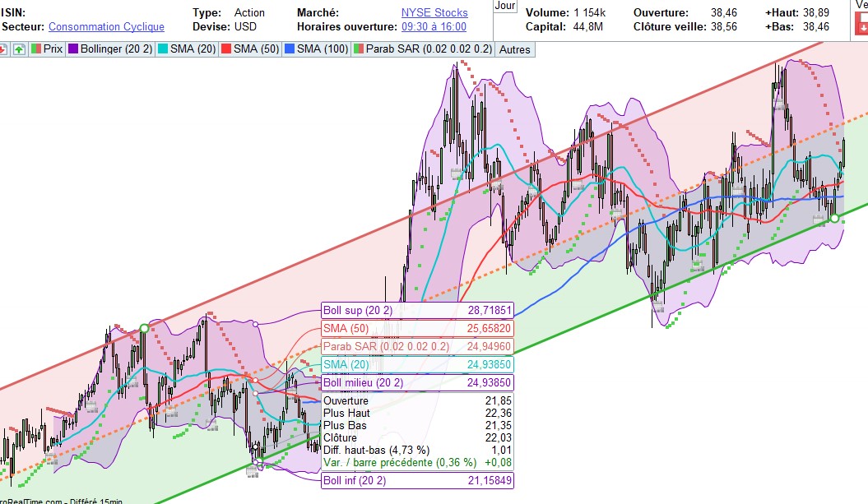The image size is (868, 504).
Task: Click the SMA (50) 25,65820 tooltip row
Action: coord(417,329)
